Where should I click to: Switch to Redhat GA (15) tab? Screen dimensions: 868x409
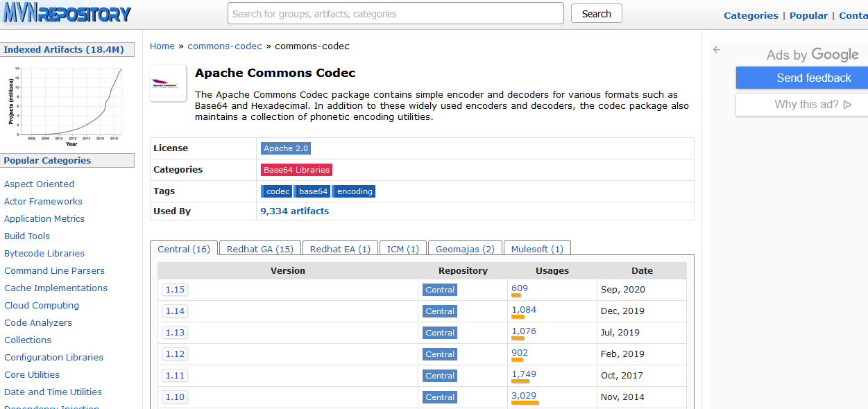click(x=260, y=249)
